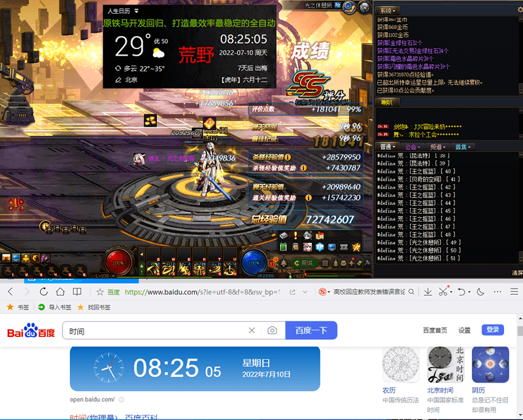Select the 募集 chat tab
523x420 pixels.
[463, 147]
